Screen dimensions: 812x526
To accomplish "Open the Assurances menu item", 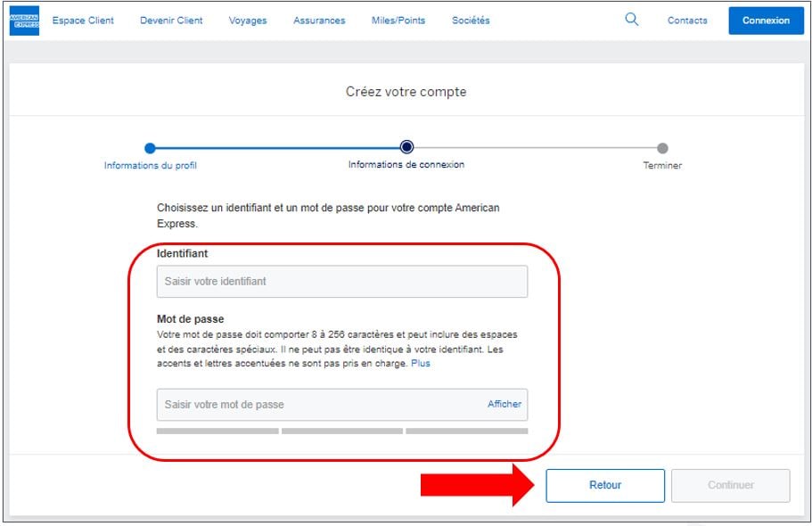I will tap(319, 21).
